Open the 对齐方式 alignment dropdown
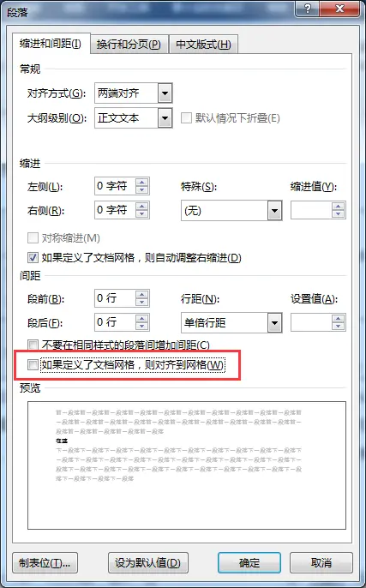This screenshot has width=366, height=588. pyautogui.click(x=165, y=93)
